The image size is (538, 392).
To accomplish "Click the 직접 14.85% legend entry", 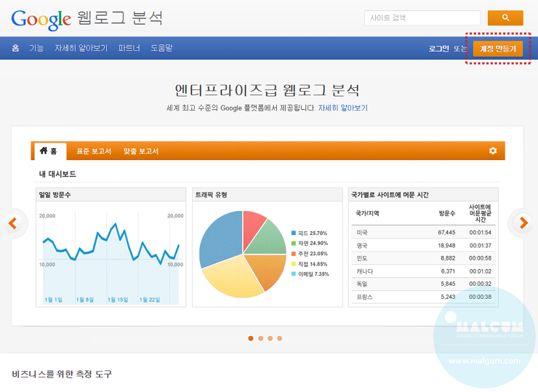I will (x=310, y=264).
